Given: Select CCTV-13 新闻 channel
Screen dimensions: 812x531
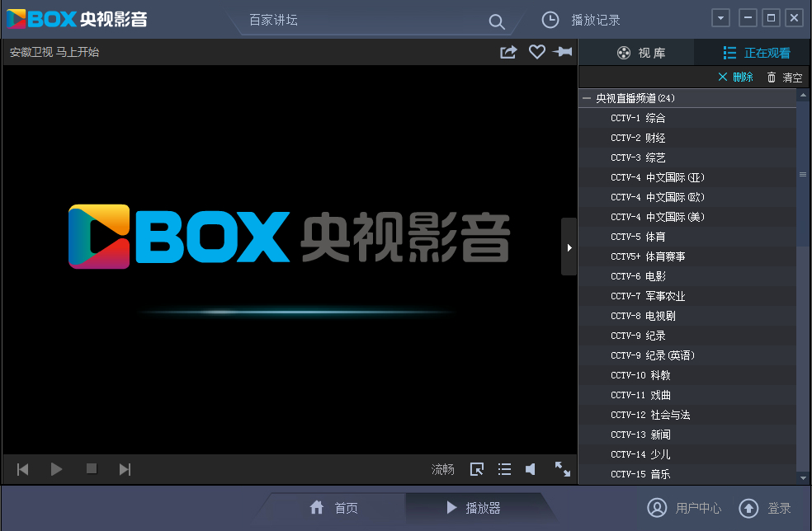Looking at the screenshot, I should point(687,435).
